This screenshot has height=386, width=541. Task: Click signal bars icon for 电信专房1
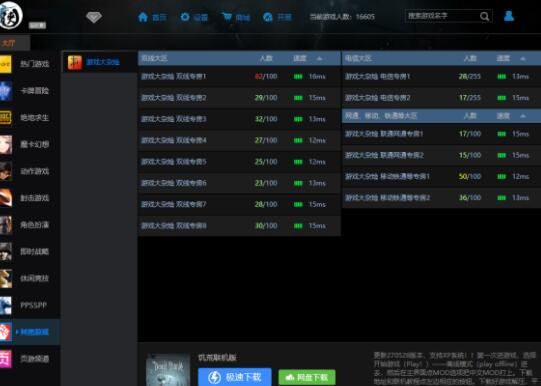502,77
